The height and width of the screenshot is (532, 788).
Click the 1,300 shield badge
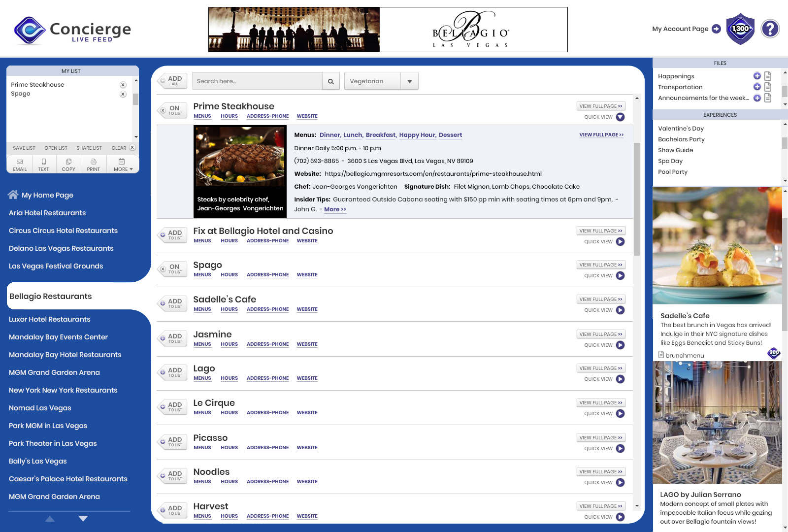point(741,29)
